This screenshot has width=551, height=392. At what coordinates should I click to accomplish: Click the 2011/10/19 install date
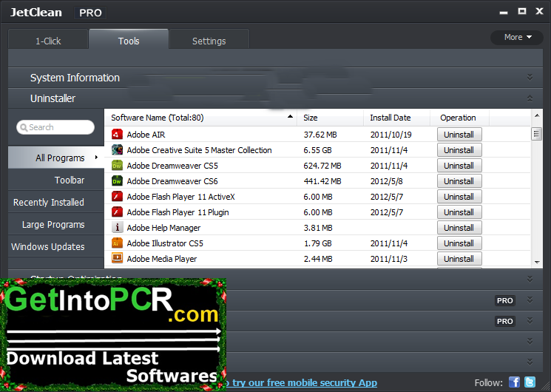[x=391, y=135]
